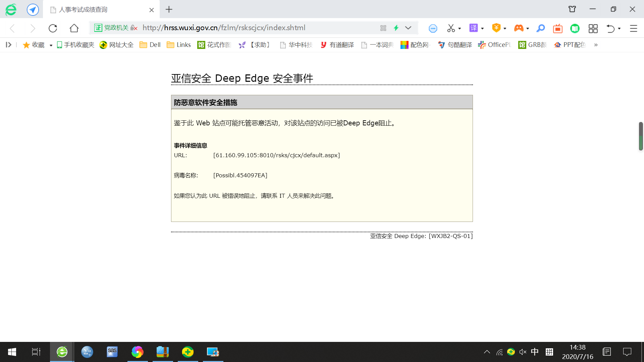Toggle the sidebar expand arrow icon
This screenshot has width=644, height=362.
pyautogui.click(x=8, y=45)
